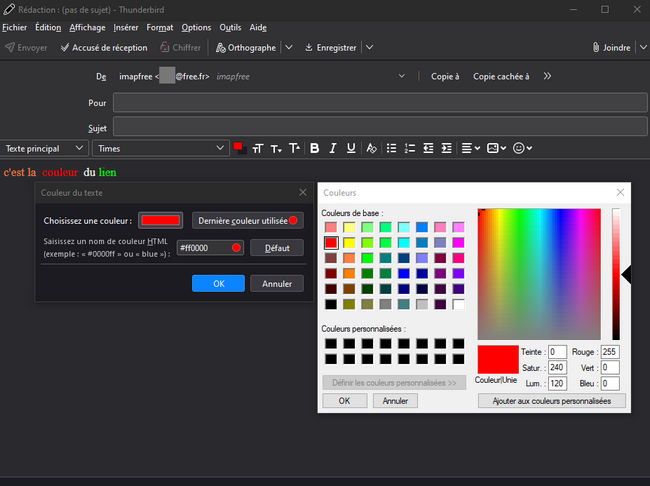Toggle underline text formatting

point(351,148)
